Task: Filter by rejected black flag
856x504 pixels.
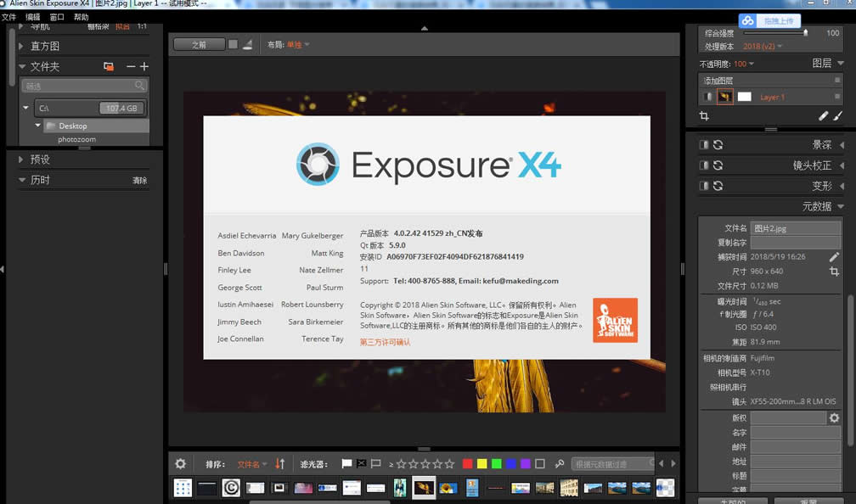Action: pyautogui.click(x=361, y=463)
